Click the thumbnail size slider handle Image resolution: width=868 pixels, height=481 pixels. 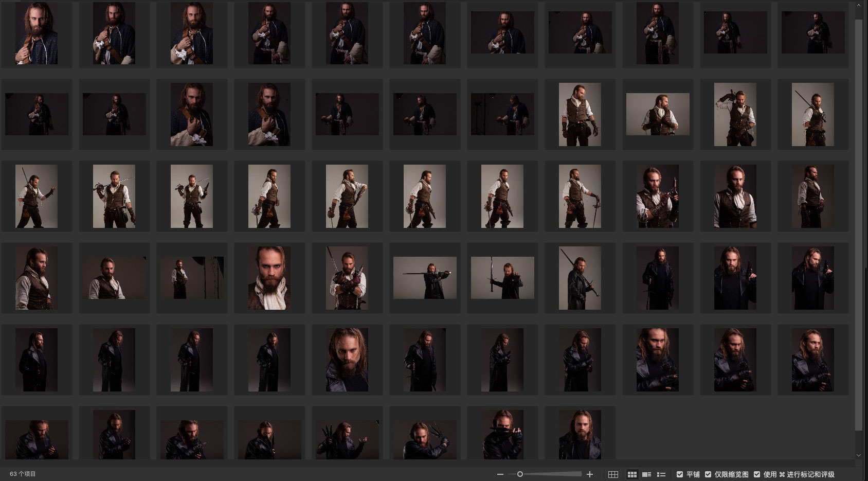(520, 474)
